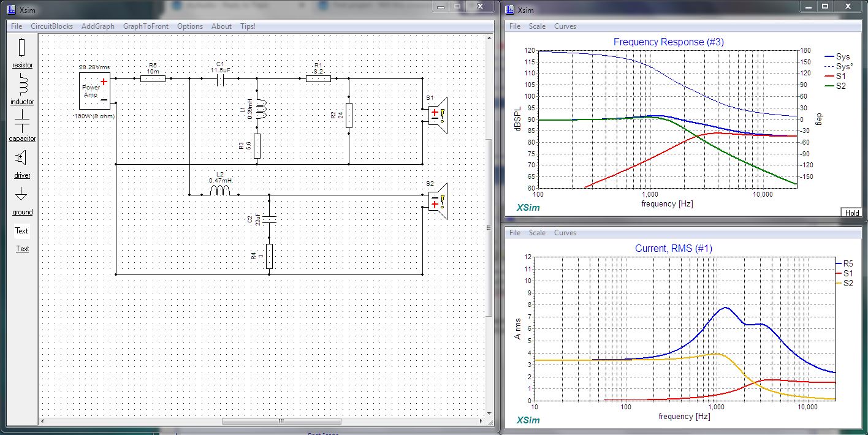The height and width of the screenshot is (435, 868).
Task: Open File menu in Current RMS graph
Action: tap(515, 233)
